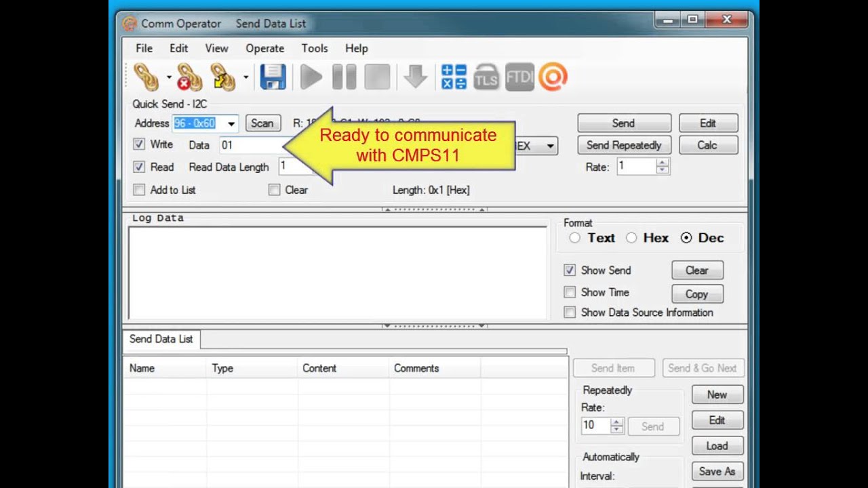The height and width of the screenshot is (488, 868).
Task: Click the Repeatedly Rate 10 spinner arrows
Action: pyautogui.click(x=616, y=426)
